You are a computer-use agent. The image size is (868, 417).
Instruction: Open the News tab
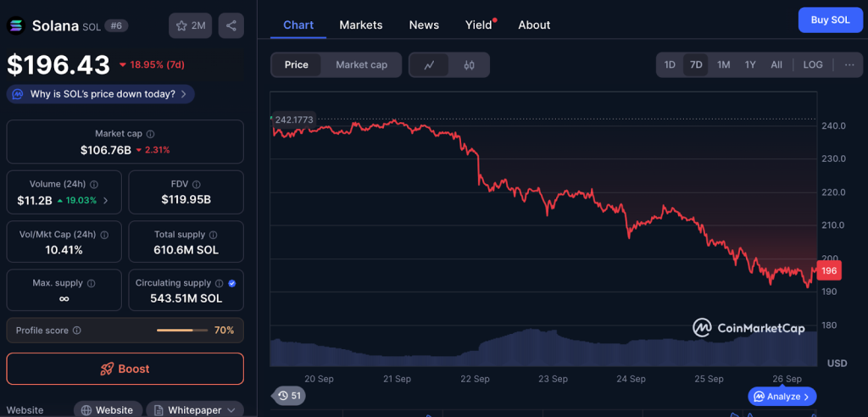point(424,25)
